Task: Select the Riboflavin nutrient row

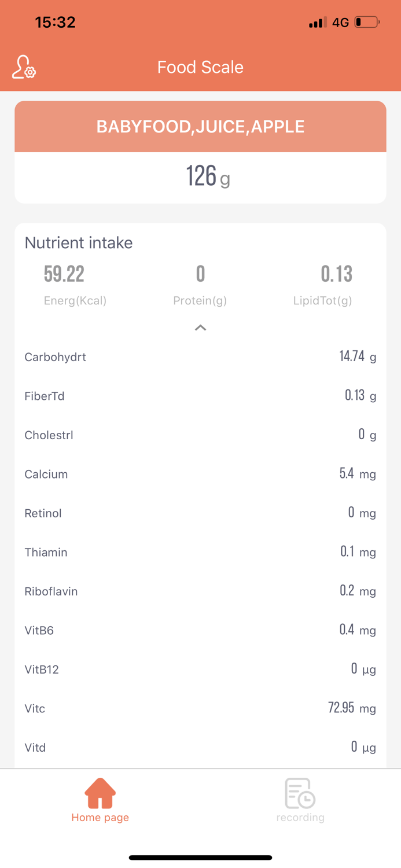Action: click(x=200, y=591)
